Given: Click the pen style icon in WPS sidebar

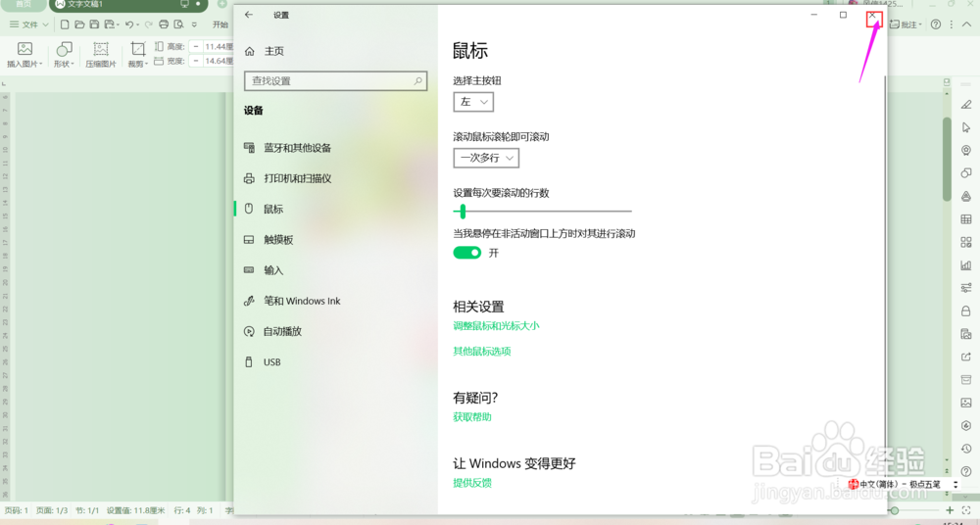Looking at the screenshot, I should tap(966, 105).
